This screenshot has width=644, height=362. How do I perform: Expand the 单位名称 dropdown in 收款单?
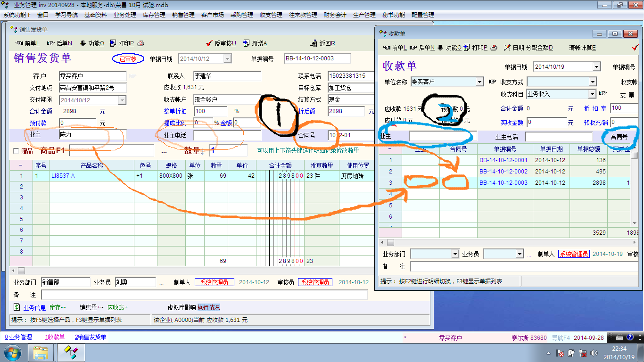tap(480, 82)
